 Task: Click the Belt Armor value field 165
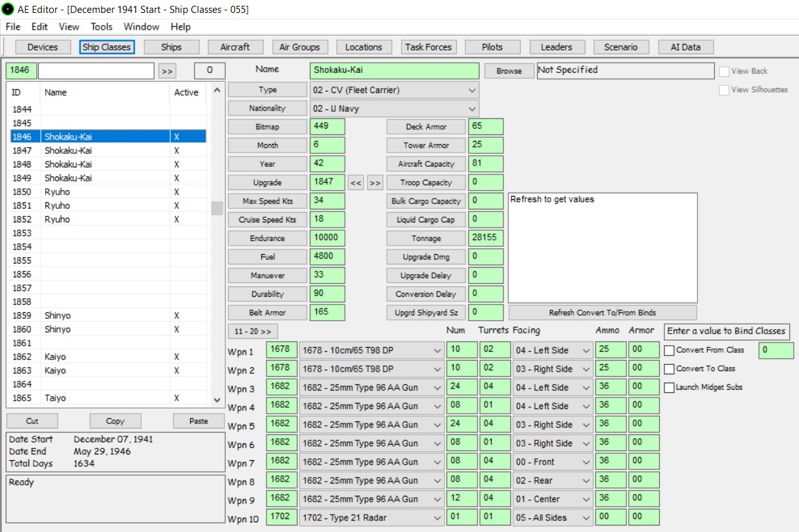tap(327, 312)
